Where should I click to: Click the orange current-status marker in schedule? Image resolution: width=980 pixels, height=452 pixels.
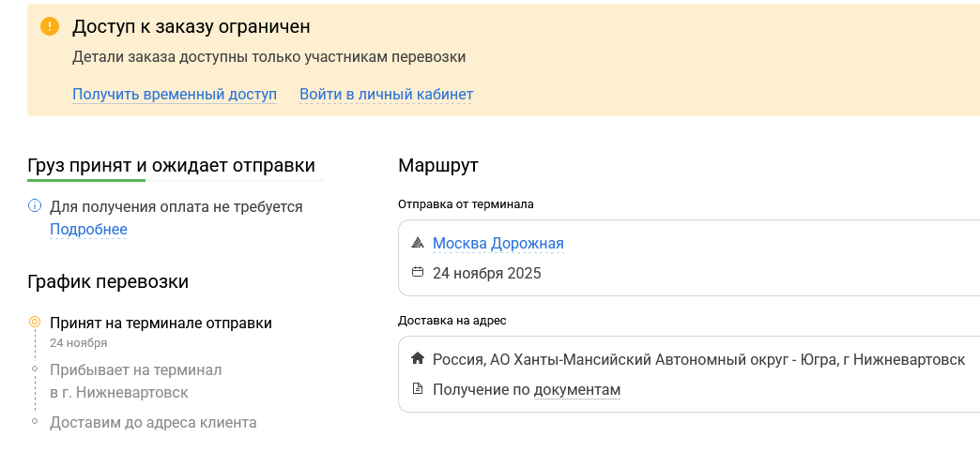[x=35, y=323]
